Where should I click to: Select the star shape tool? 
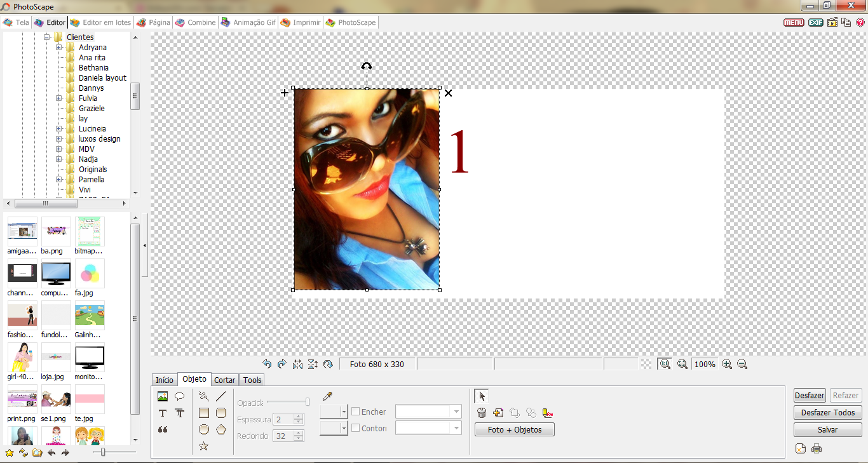coord(203,446)
